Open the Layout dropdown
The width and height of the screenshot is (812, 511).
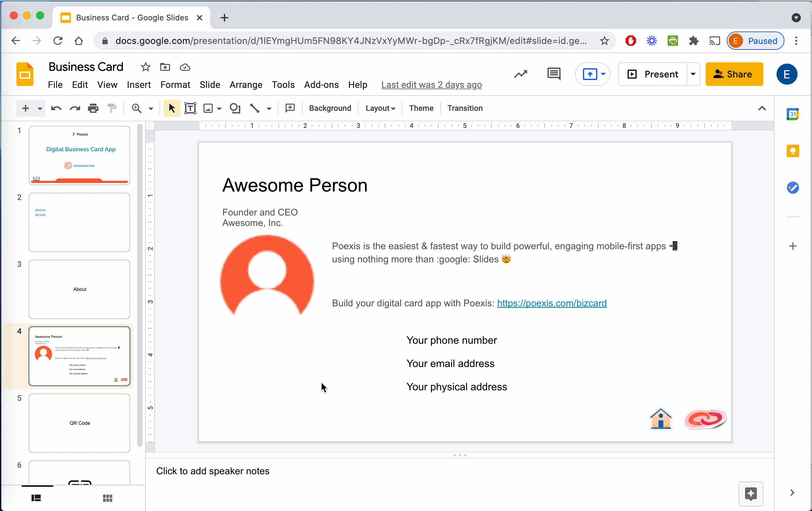(x=380, y=108)
